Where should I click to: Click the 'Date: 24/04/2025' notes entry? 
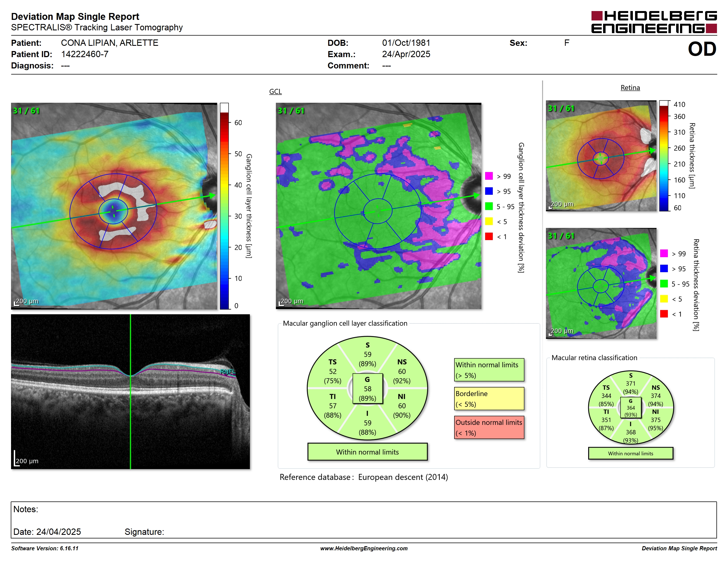[47, 532]
